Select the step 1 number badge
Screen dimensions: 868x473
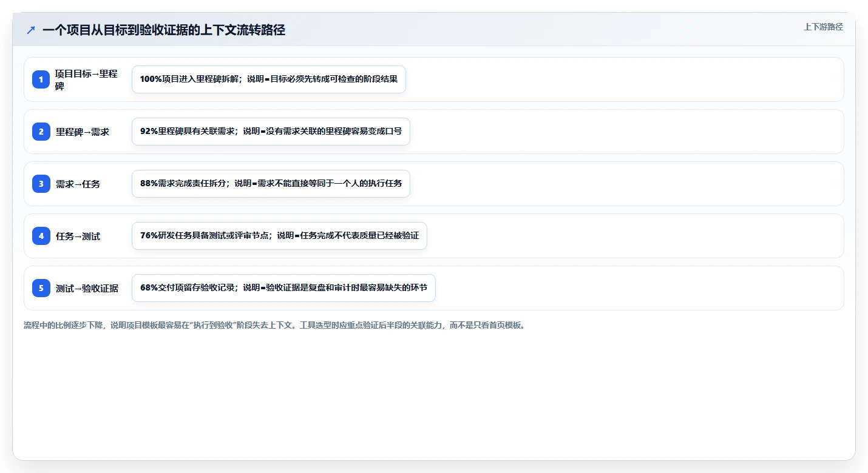tap(41, 79)
